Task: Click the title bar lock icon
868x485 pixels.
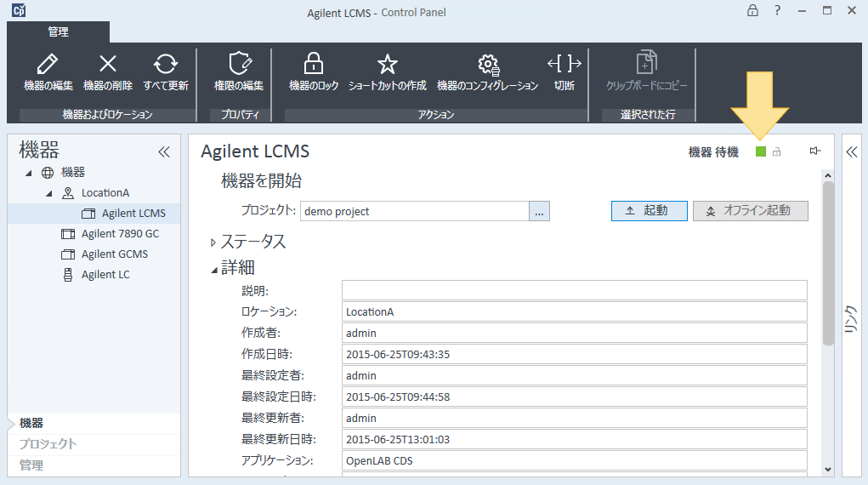Action: click(752, 10)
